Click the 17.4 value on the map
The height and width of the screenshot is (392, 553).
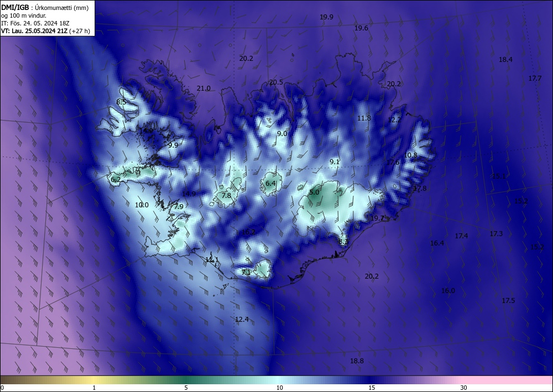[x=461, y=236]
